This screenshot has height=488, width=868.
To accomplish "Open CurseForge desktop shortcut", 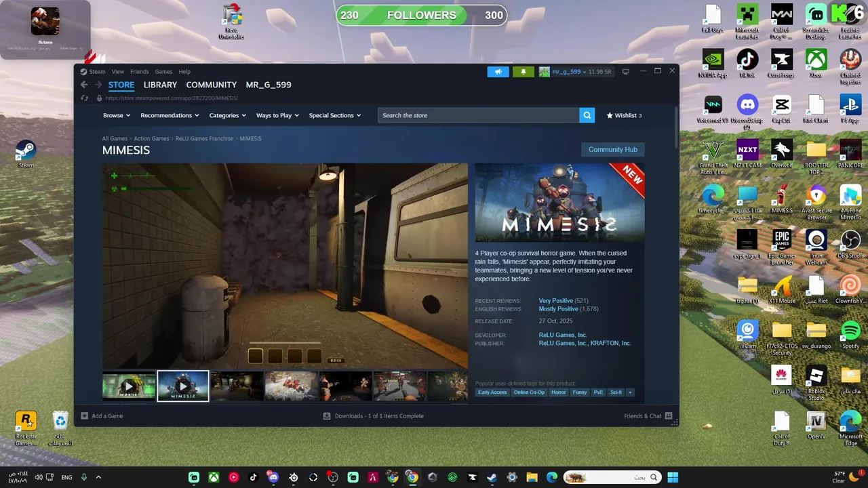I will 782,64.
